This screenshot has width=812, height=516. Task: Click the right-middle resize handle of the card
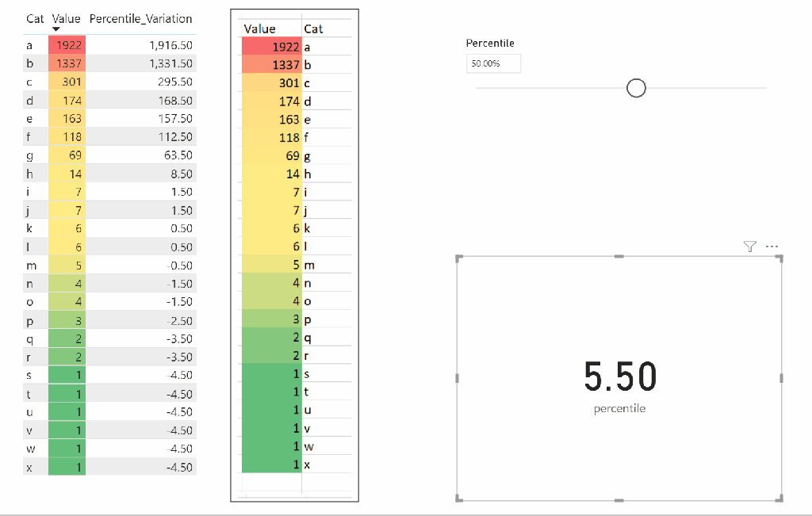point(782,378)
